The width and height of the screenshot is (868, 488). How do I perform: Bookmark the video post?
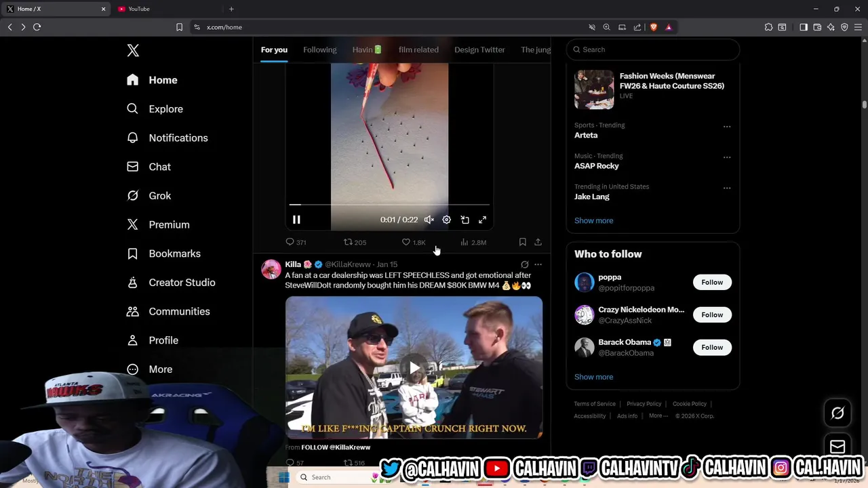[522, 242]
